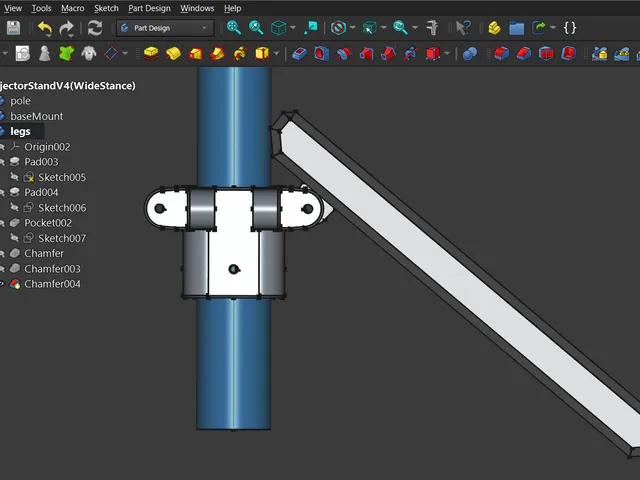640x480 pixels.
Task: Open the Help menu
Action: click(x=233, y=8)
